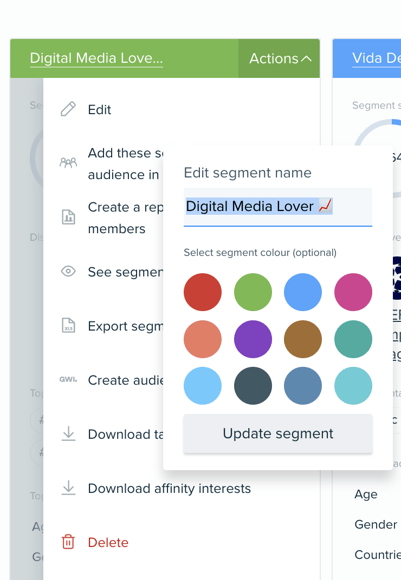Image resolution: width=401 pixels, height=580 pixels.
Task: Open the Digital Media Love... segment title link
Action: click(96, 58)
